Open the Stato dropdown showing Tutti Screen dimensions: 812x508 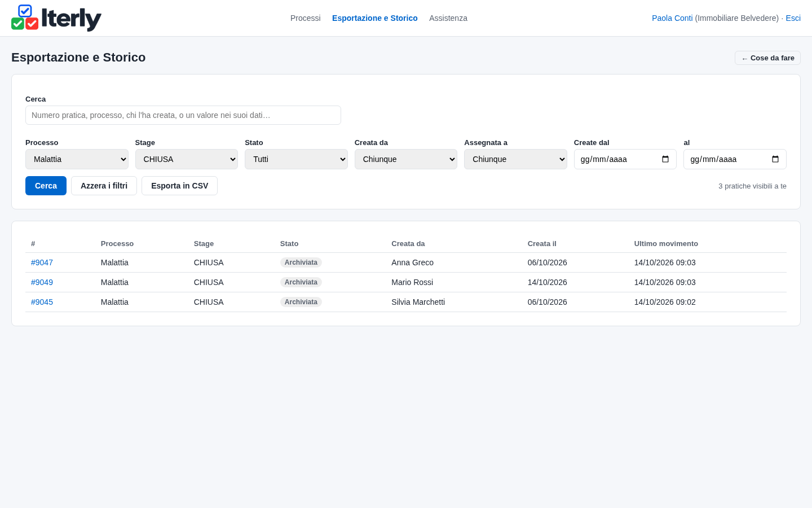pyautogui.click(x=296, y=159)
